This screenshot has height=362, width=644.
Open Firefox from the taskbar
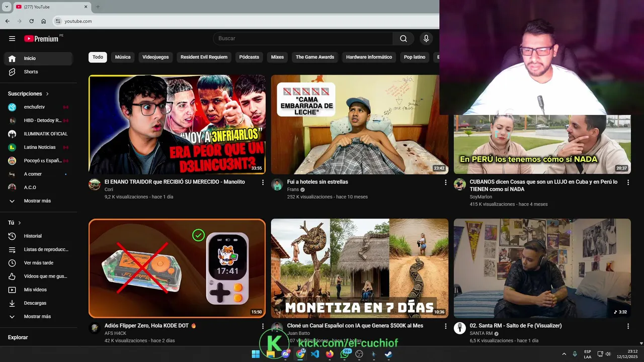(x=330, y=354)
